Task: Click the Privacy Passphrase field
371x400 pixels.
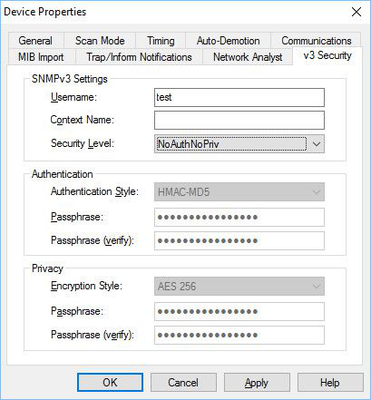Action: pyautogui.click(x=239, y=312)
